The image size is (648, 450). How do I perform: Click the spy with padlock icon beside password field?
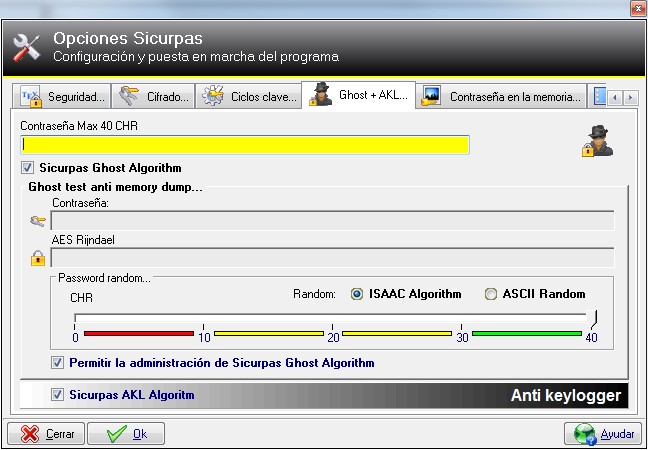(x=597, y=141)
